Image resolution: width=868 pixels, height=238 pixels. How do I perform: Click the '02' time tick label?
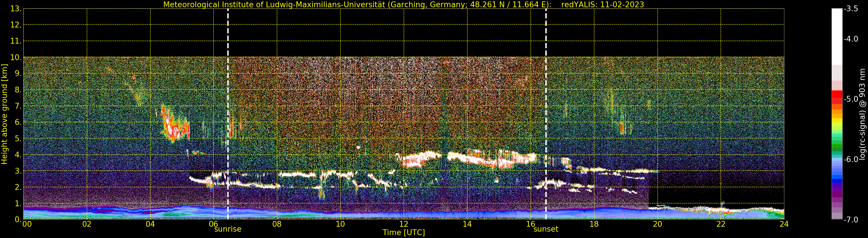coord(87,224)
